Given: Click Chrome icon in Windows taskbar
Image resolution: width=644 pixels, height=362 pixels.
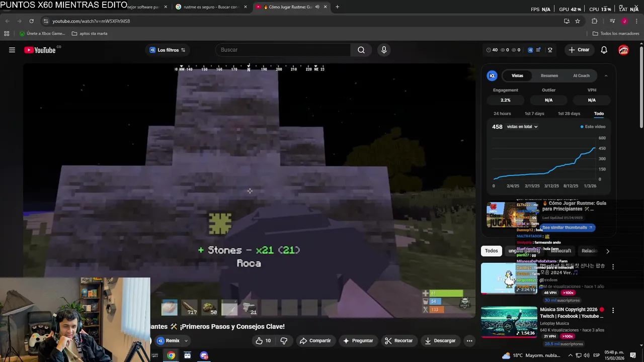Looking at the screenshot, I should click(171, 355).
